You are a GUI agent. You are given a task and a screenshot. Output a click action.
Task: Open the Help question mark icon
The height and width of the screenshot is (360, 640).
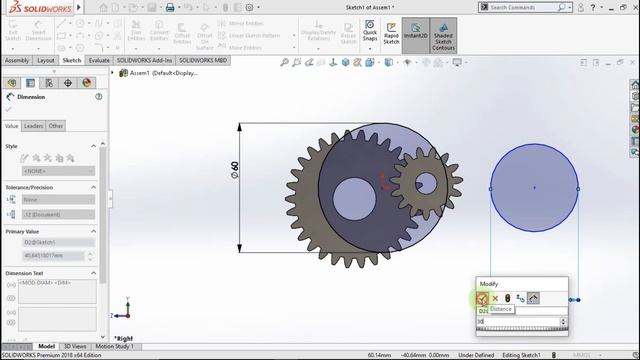593,7
